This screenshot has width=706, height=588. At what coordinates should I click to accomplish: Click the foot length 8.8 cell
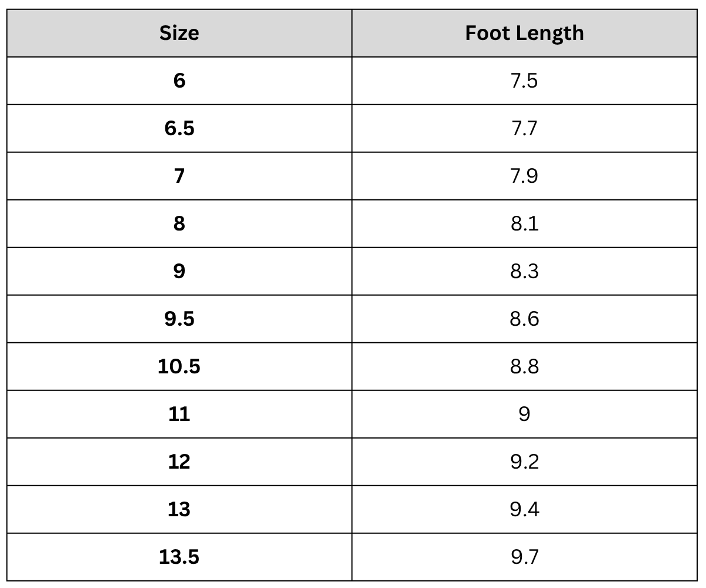[x=524, y=366]
